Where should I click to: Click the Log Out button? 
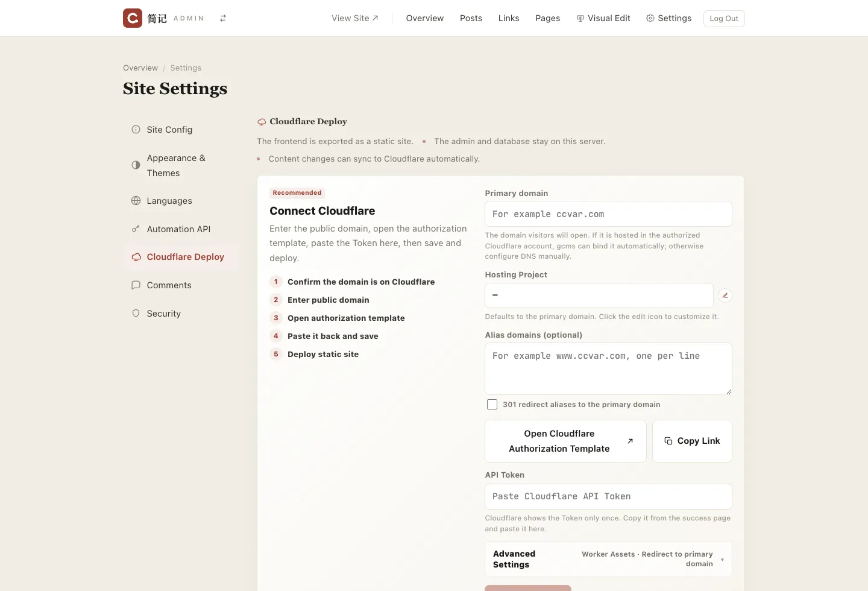click(x=724, y=19)
